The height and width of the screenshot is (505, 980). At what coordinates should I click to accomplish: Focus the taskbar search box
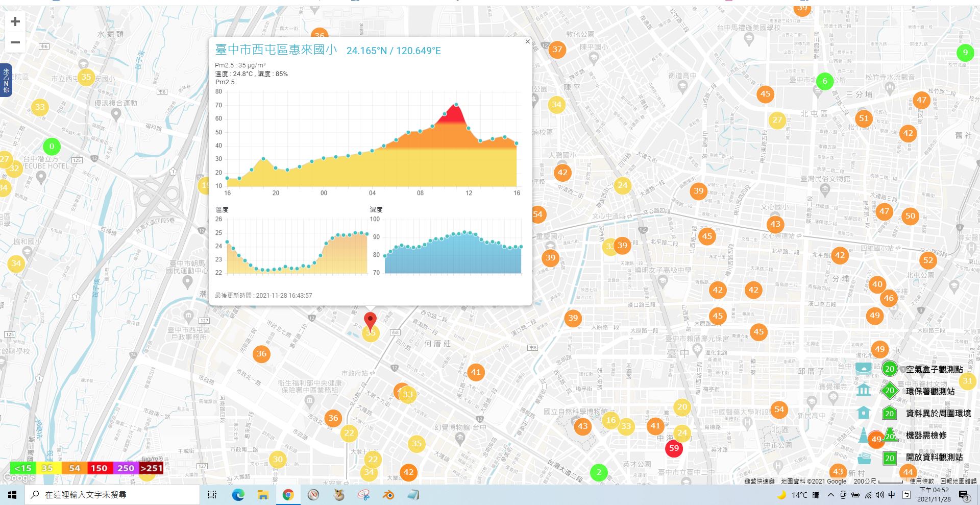point(112,495)
